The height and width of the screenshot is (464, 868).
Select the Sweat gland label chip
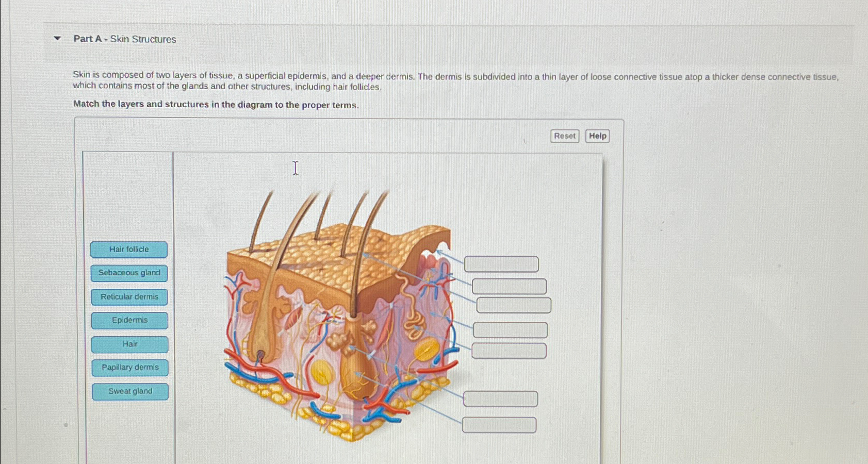[x=130, y=391]
